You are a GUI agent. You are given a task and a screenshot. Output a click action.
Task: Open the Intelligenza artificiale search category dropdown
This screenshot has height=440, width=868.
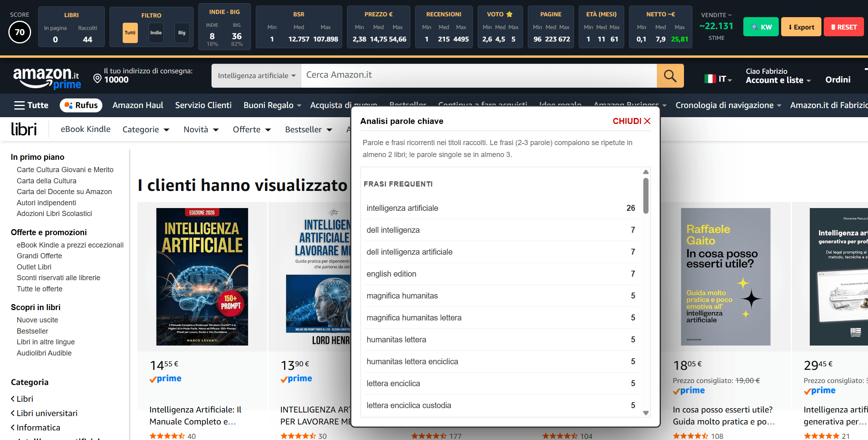(x=257, y=76)
